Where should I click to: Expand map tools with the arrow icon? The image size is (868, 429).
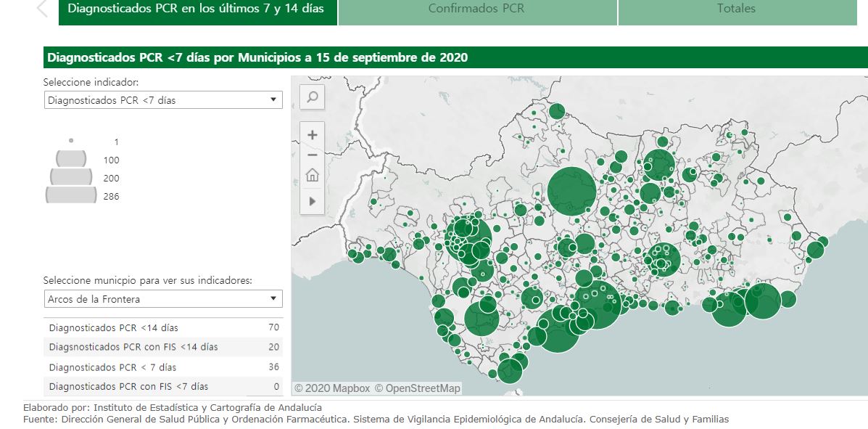click(x=313, y=200)
